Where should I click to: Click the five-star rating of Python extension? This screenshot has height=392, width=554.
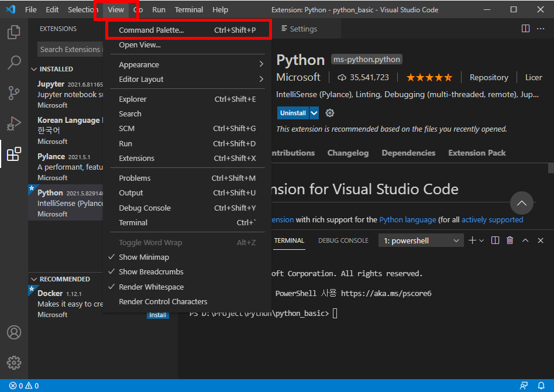coord(429,77)
